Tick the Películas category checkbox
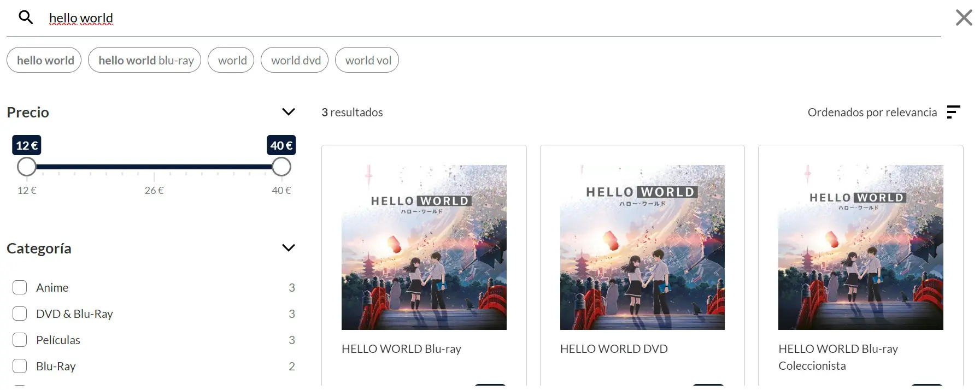This screenshot has width=980, height=390. (20, 340)
